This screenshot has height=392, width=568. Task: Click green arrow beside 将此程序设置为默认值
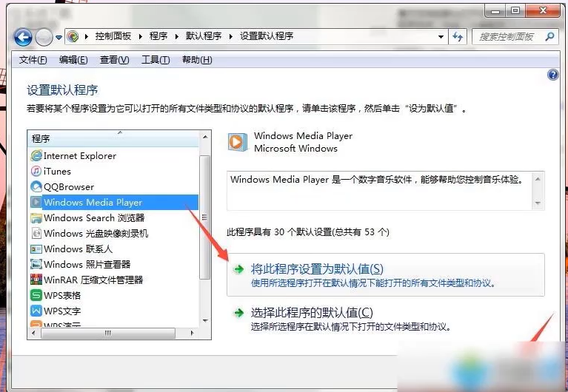point(238,269)
